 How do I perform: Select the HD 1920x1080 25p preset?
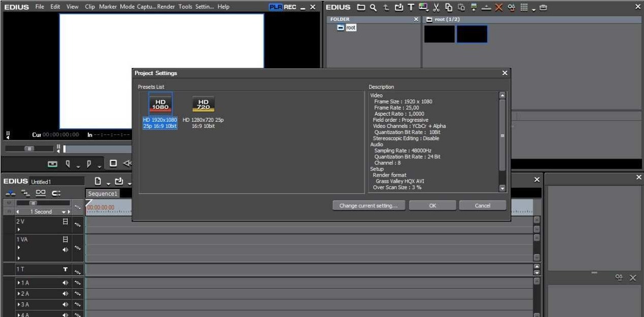click(x=160, y=111)
